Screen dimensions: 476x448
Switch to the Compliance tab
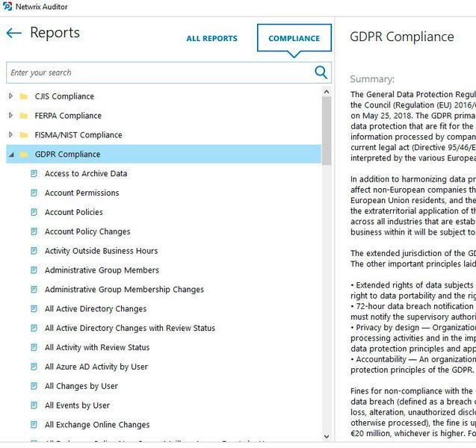[294, 38]
